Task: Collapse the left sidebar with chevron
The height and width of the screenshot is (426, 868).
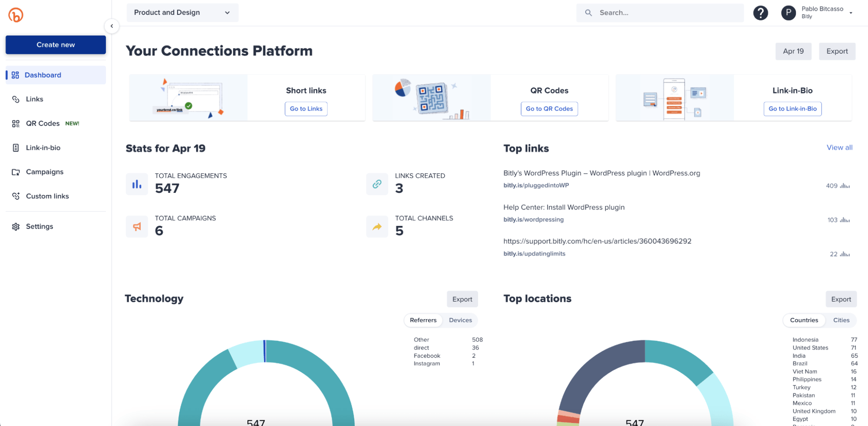Action: coord(112,26)
